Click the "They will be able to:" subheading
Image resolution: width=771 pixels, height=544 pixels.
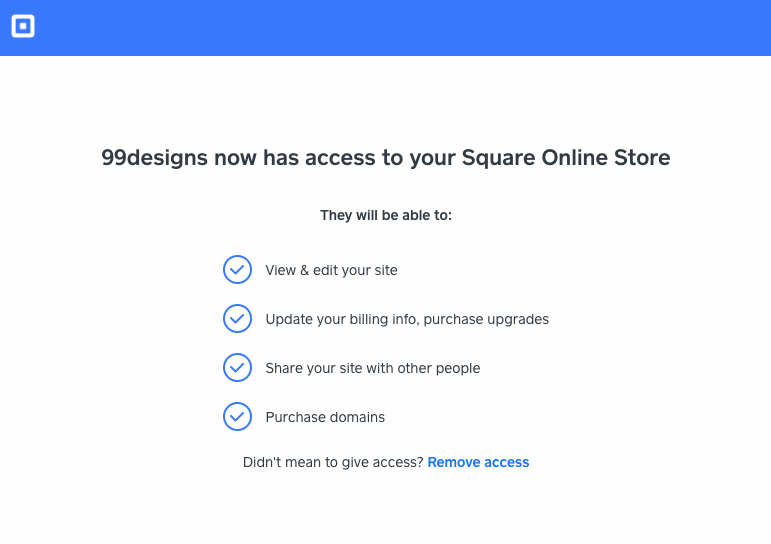click(386, 215)
